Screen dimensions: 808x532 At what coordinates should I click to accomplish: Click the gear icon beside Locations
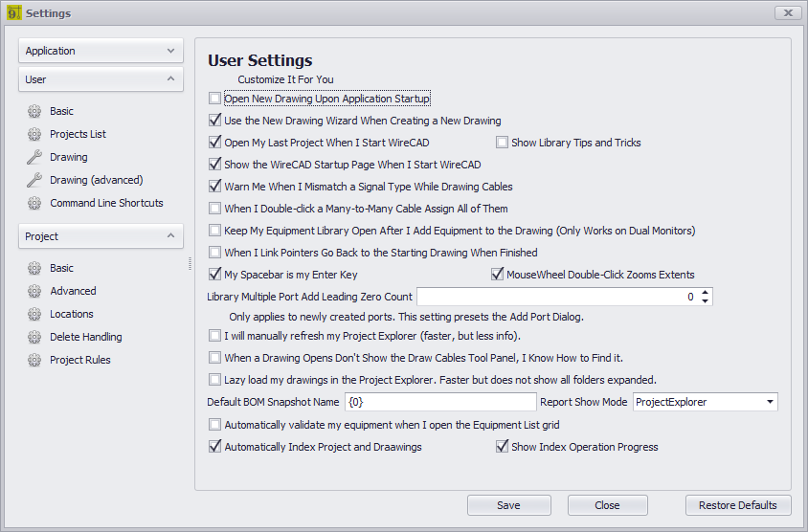pyautogui.click(x=34, y=314)
